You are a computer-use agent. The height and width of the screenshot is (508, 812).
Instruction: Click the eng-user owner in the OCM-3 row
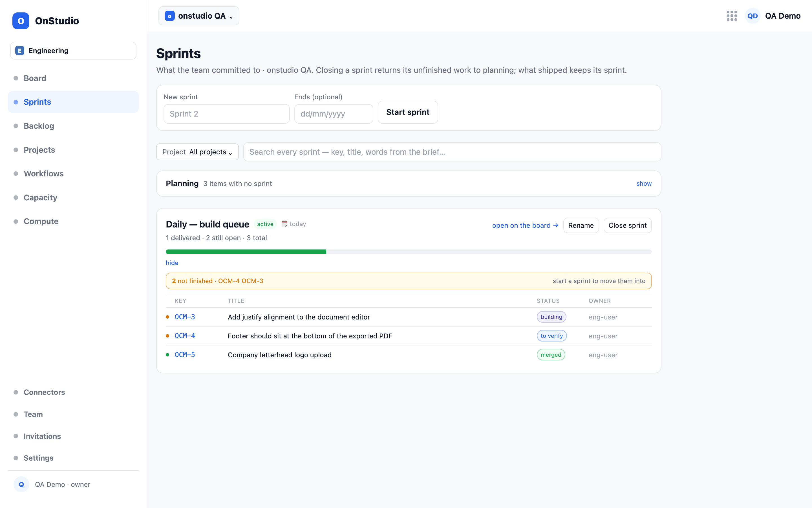pos(603,317)
